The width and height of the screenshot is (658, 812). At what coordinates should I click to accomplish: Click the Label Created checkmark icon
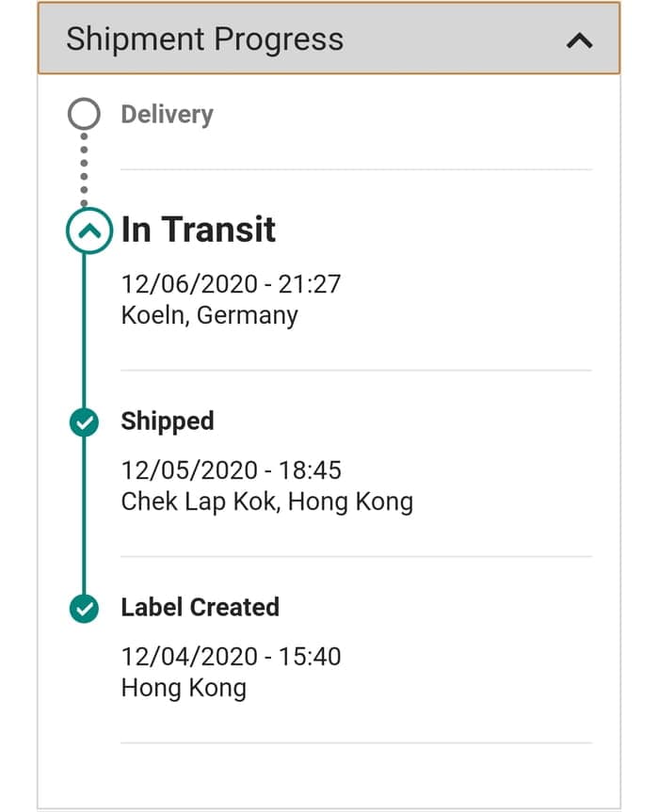coord(85,609)
